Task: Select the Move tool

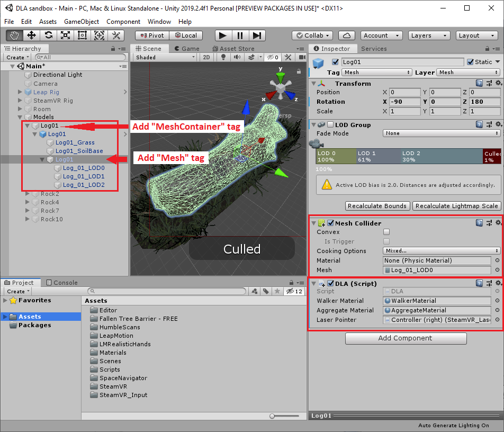Action: (x=32, y=35)
